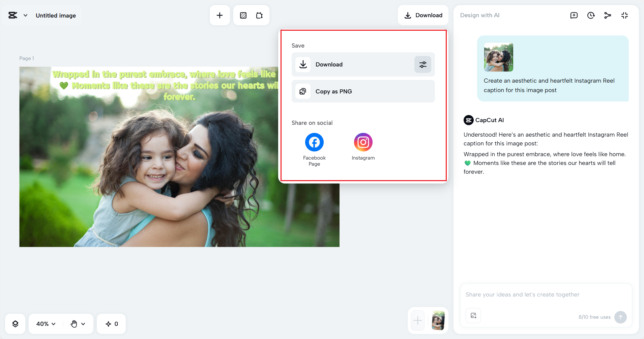
Task: Open the CapCut logo menu
Action: pyautogui.click(x=13, y=15)
